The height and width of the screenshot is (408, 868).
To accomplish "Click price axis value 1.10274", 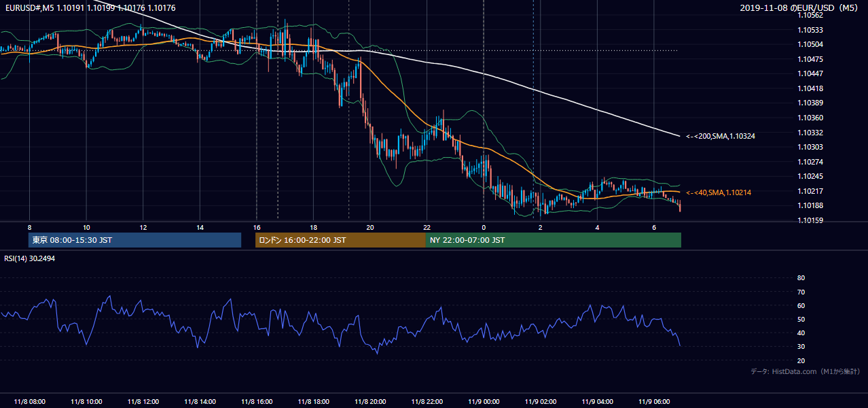I will click(810, 162).
